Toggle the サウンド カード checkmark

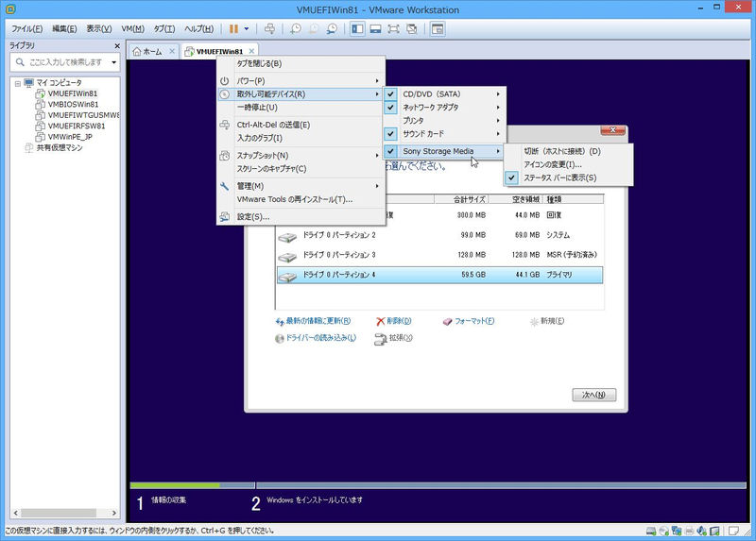pyautogui.click(x=390, y=134)
